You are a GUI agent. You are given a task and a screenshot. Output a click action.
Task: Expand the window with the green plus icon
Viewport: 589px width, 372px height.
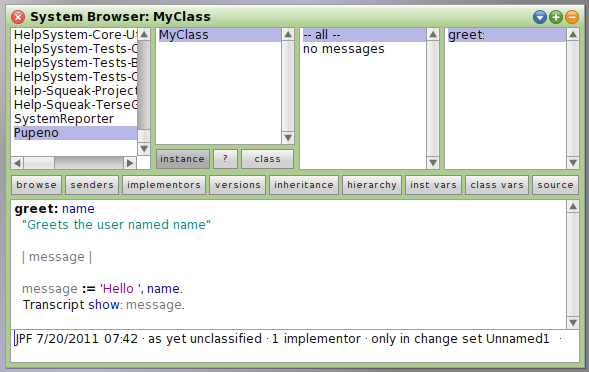click(556, 17)
